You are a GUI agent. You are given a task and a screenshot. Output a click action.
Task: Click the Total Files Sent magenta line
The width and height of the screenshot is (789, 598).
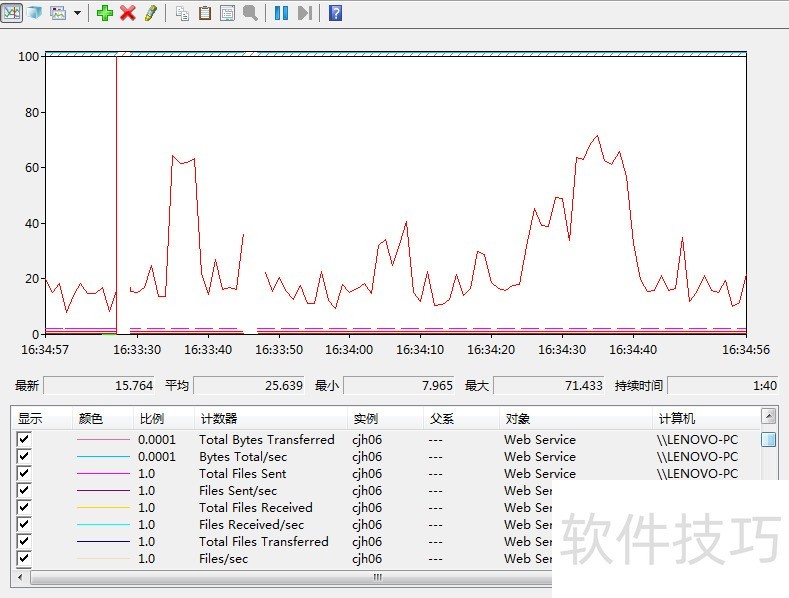click(x=103, y=473)
